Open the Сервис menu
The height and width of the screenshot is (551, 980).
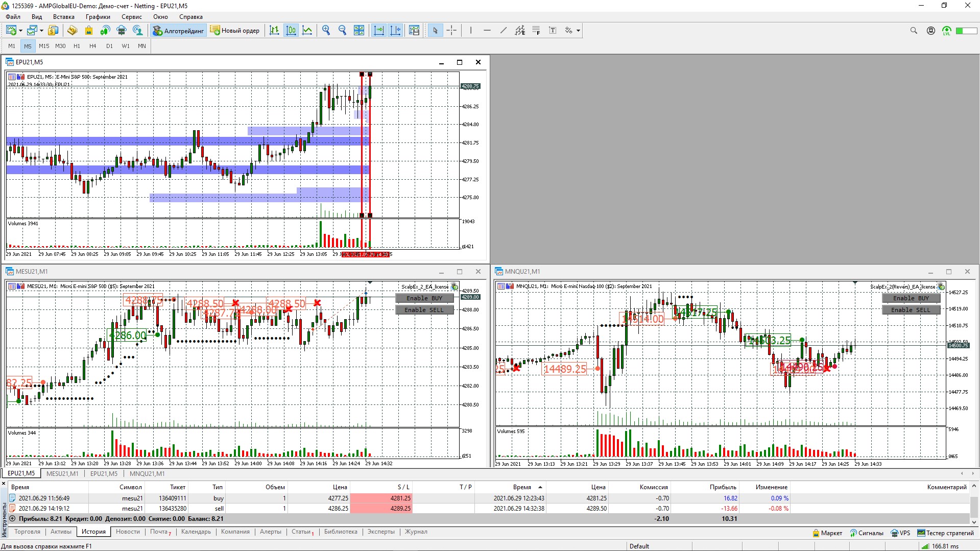132,17
